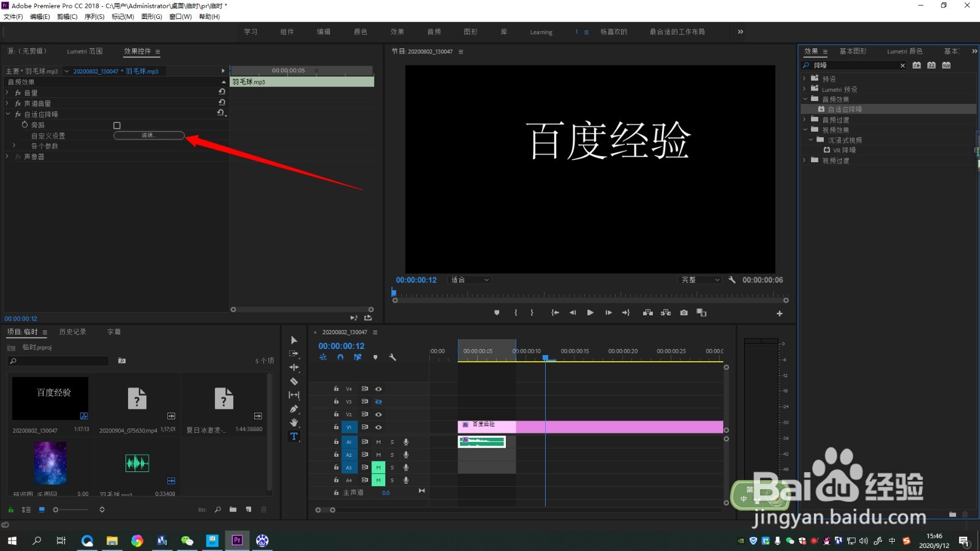Expand the 音量 effect properties
The image size is (980, 551).
tap(7, 92)
